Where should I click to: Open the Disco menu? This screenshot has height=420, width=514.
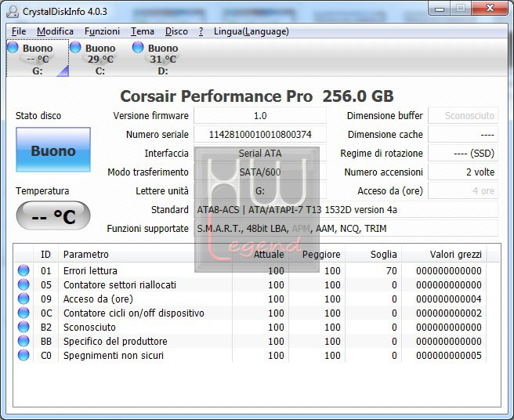[176, 31]
